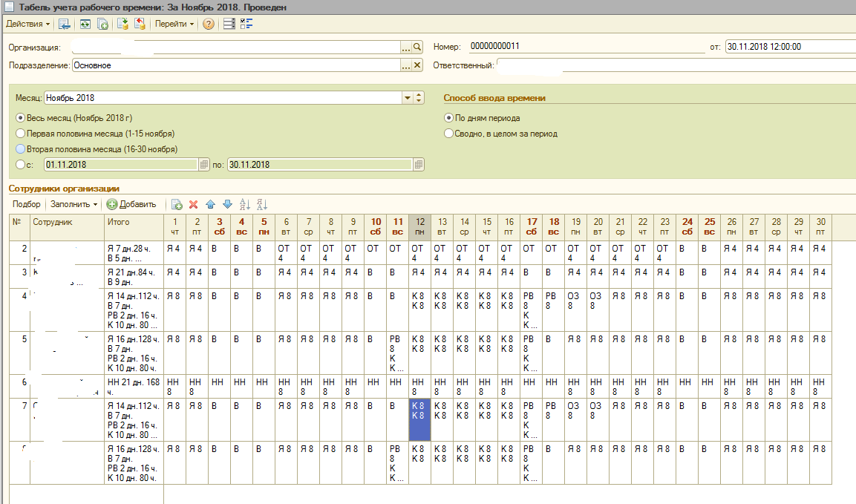Sort employee list ascending
The width and height of the screenshot is (856, 504).
(245, 204)
